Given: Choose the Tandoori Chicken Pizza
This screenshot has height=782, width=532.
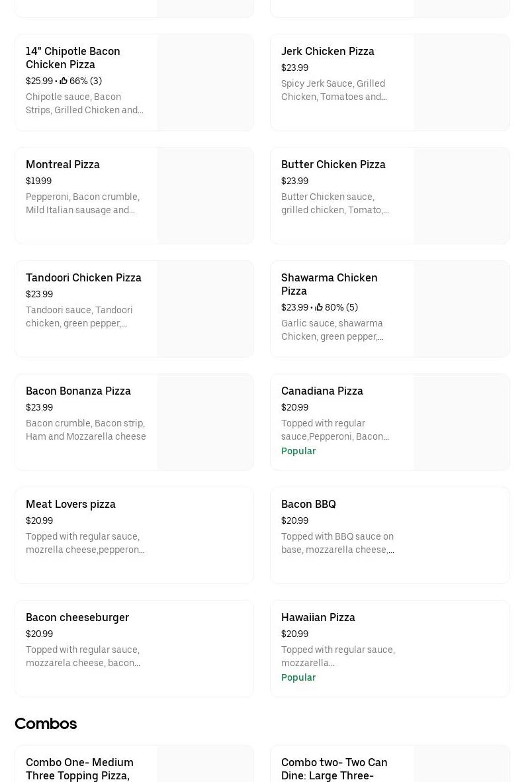Looking at the screenshot, I should 83,277.
